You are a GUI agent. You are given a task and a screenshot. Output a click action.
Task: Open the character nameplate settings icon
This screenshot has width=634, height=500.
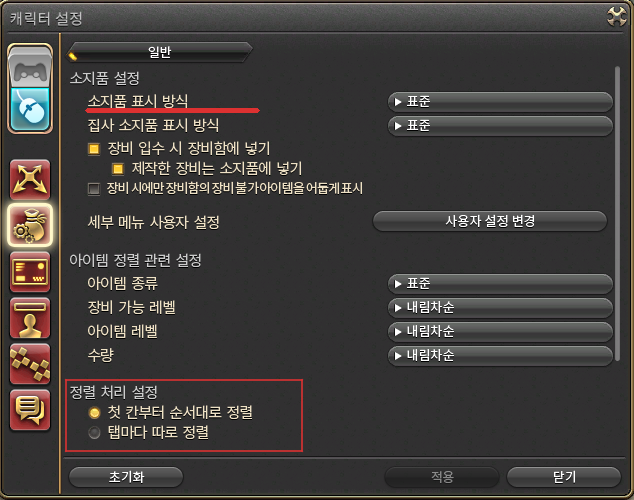(30, 318)
